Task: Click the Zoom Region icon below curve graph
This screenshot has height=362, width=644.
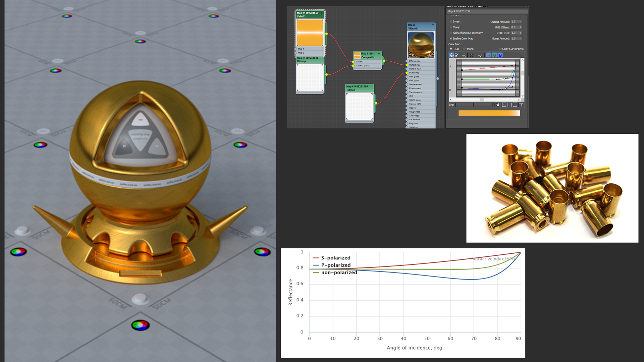Action: pos(522,105)
